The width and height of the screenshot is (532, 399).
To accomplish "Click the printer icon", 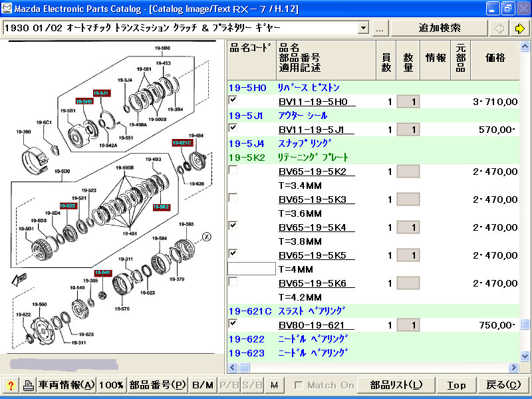I will tap(28, 385).
